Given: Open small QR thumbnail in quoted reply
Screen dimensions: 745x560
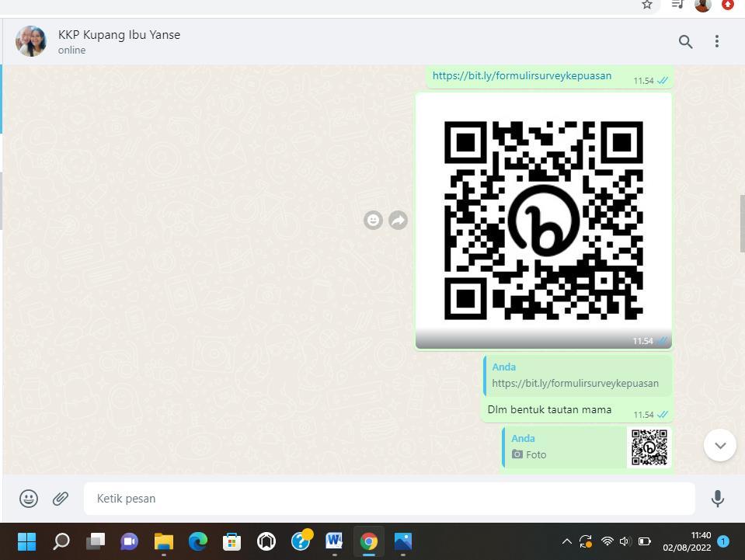Looking at the screenshot, I should [649, 447].
